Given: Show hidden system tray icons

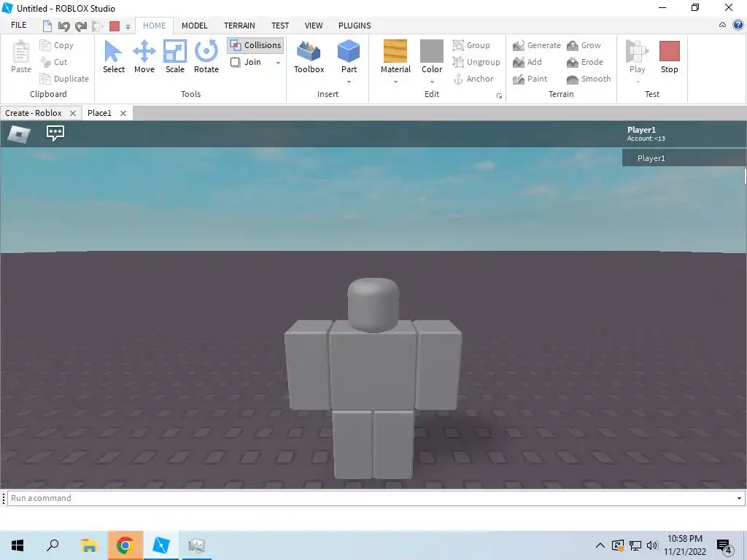Looking at the screenshot, I should click(600, 545).
